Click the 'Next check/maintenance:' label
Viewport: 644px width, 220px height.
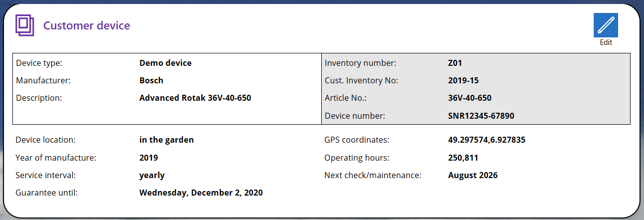[373, 175]
